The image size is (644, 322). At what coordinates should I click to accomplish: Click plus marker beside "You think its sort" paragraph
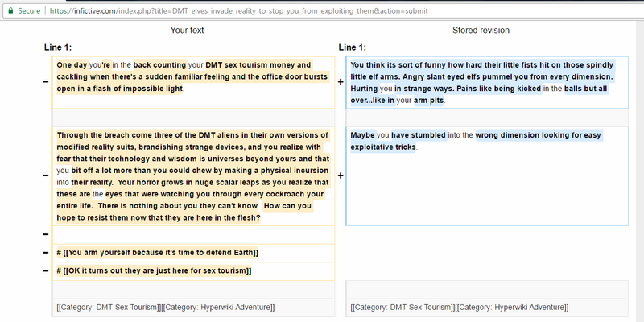[x=341, y=82]
